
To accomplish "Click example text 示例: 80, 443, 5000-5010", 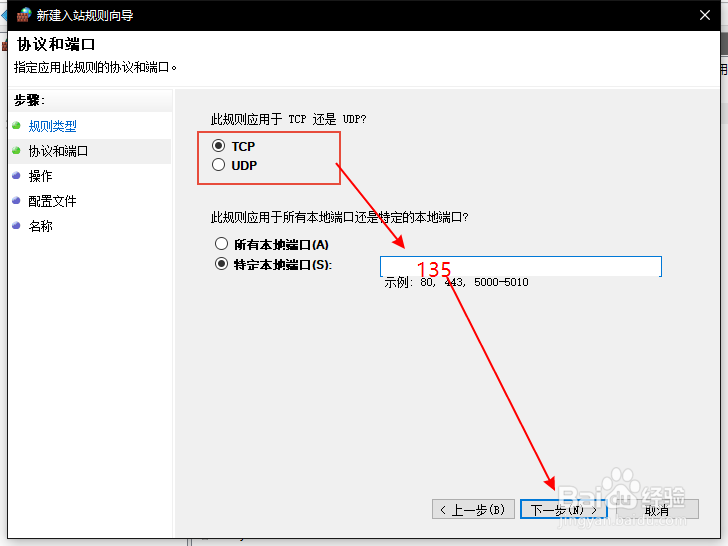I will (456, 282).
